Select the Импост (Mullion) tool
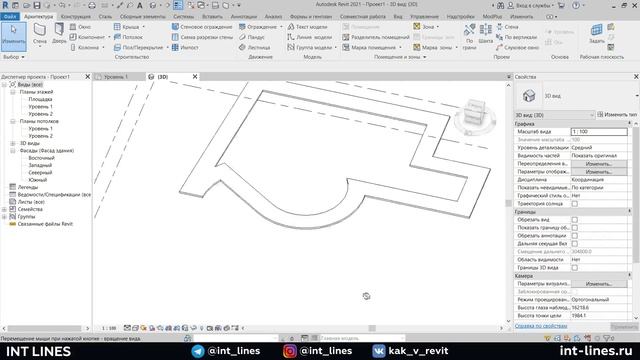The image size is (640, 360). [185, 47]
